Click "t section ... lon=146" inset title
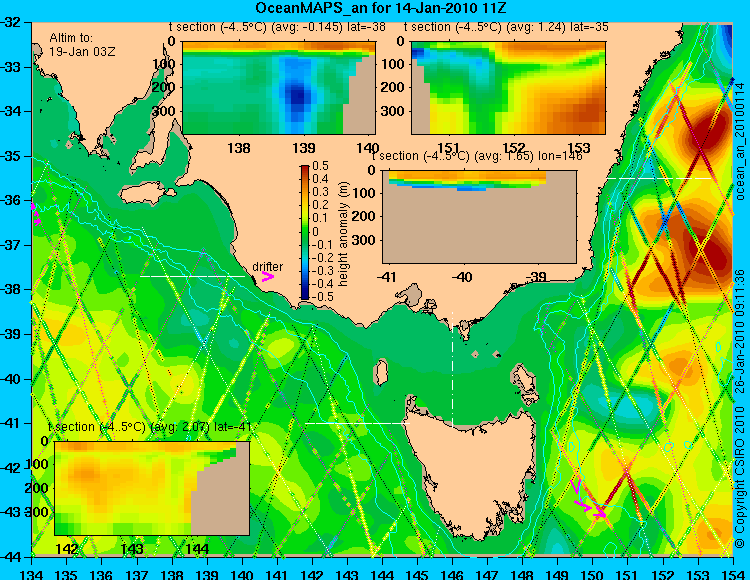 477,156
